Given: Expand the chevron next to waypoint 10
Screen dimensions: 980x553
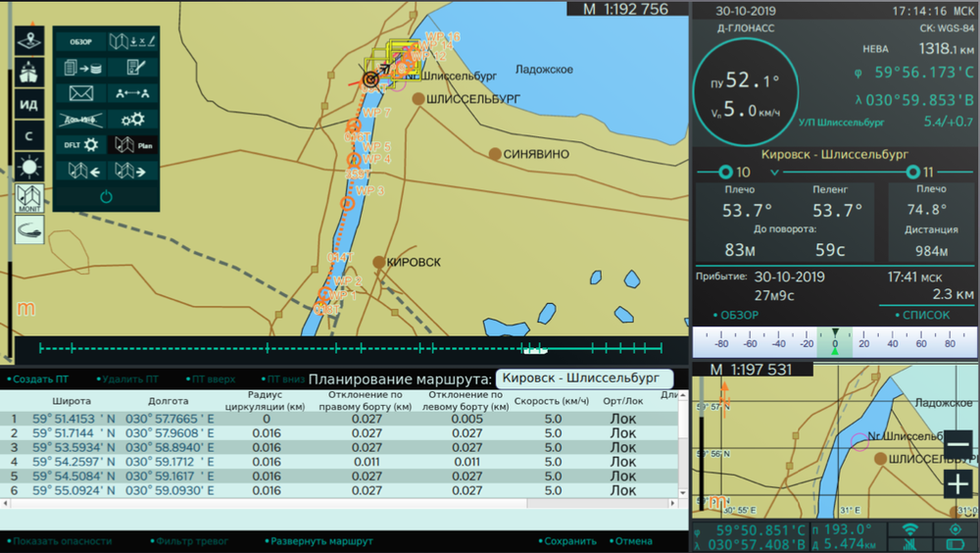Looking at the screenshot, I should [775, 173].
